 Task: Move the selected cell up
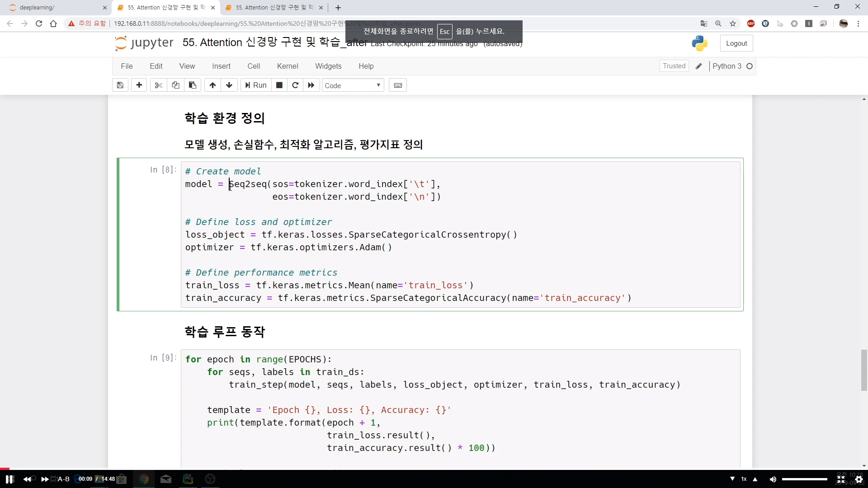[x=212, y=85]
